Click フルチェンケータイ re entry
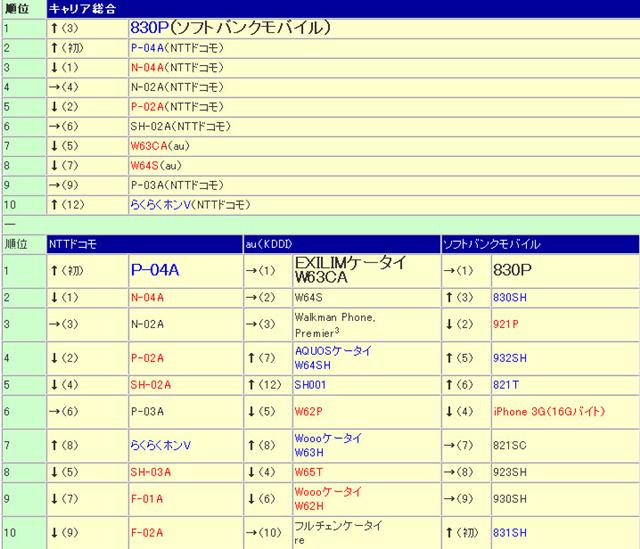Image resolution: width=640 pixels, height=549 pixels. tap(338, 533)
